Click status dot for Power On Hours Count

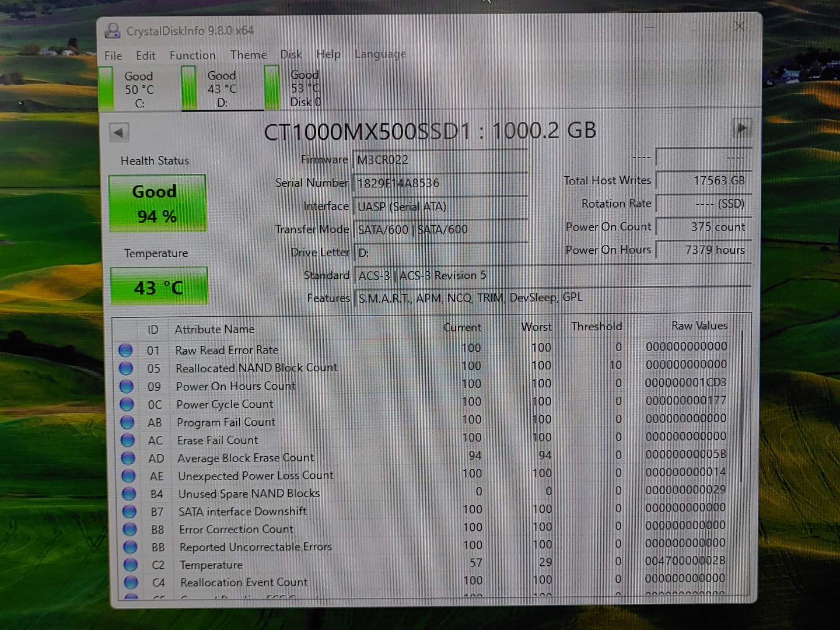(127, 386)
